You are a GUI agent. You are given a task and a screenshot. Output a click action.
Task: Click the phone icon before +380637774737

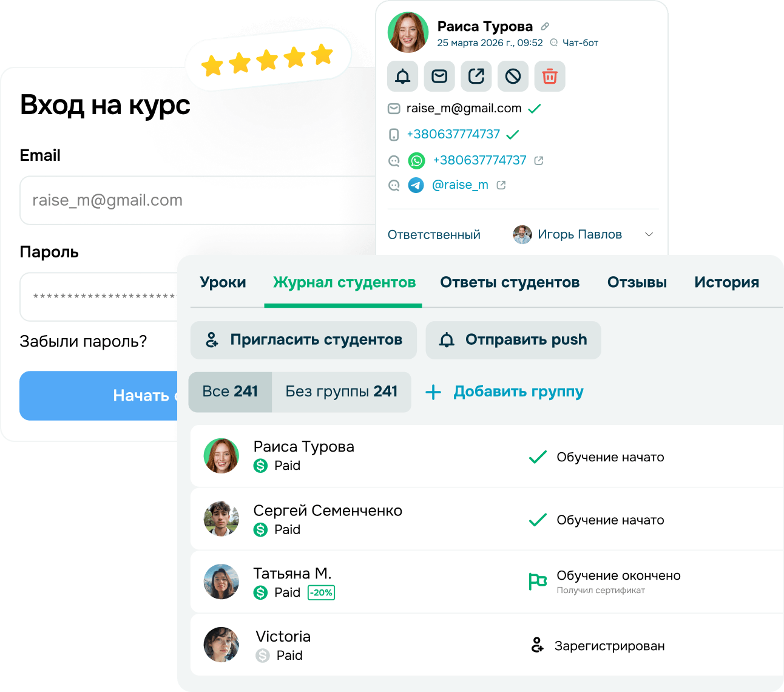394,134
